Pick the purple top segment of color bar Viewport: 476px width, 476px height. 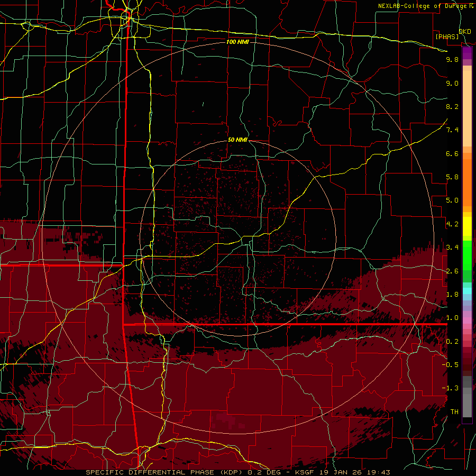[467, 53]
